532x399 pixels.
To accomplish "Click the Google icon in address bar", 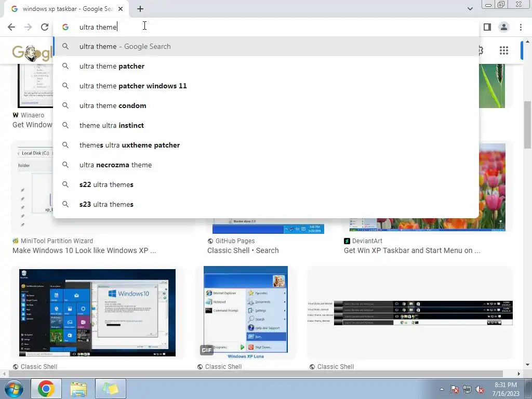I will [x=65, y=27].
